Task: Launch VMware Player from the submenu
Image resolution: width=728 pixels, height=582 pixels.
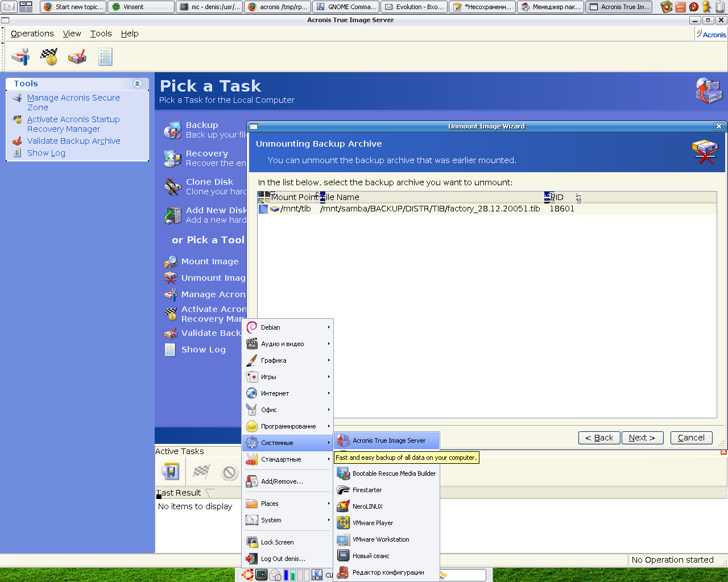Action: [387, 523]
